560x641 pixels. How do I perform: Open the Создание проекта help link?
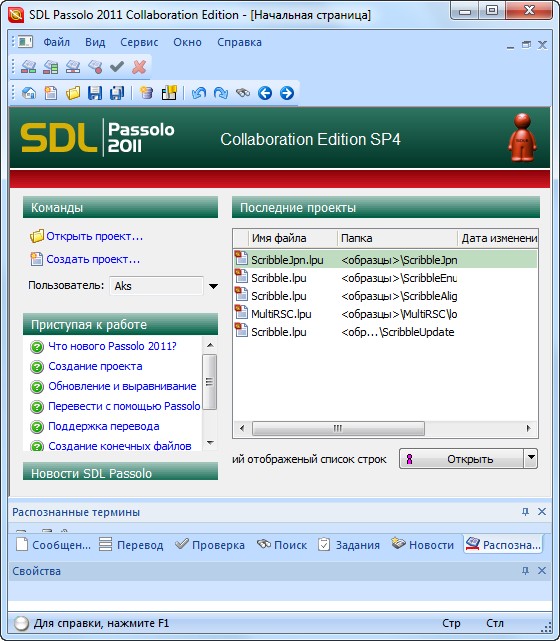(x=95, y=366)
